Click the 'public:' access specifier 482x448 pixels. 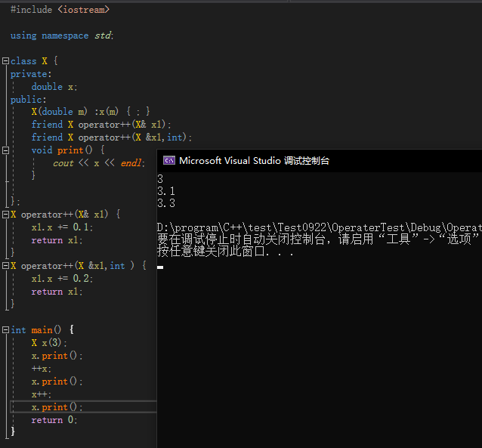(28, 100)
